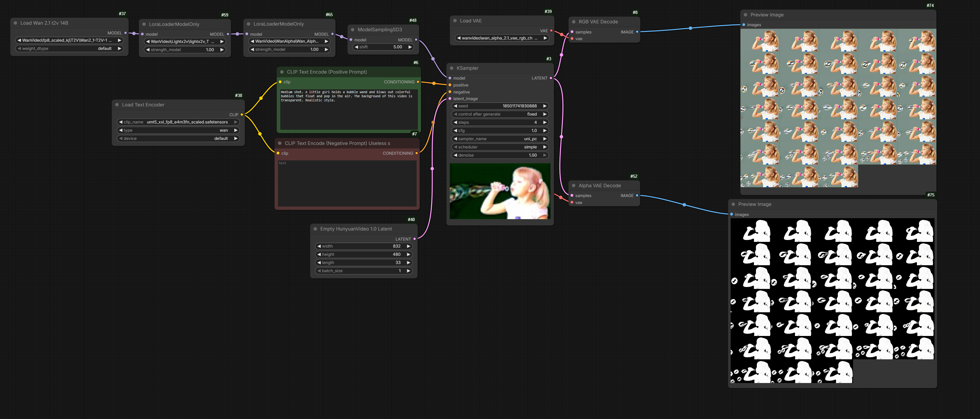This screenshot has width=980, height=419.
Task: Click the Load Text Encoder CLIP output socket
Action: (x=241, y=115)
